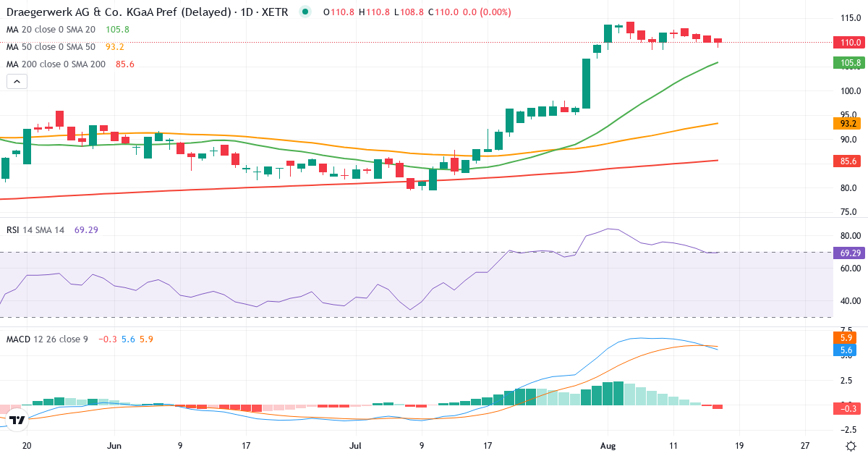Click the MACD signal label 5.9 on axis
The width and height of the screenshot is (868, 456).
point(846,338)
